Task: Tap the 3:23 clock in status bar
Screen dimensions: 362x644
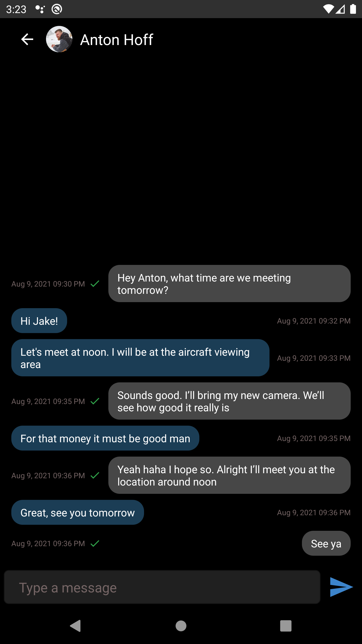Action: (x=16, y=9)
